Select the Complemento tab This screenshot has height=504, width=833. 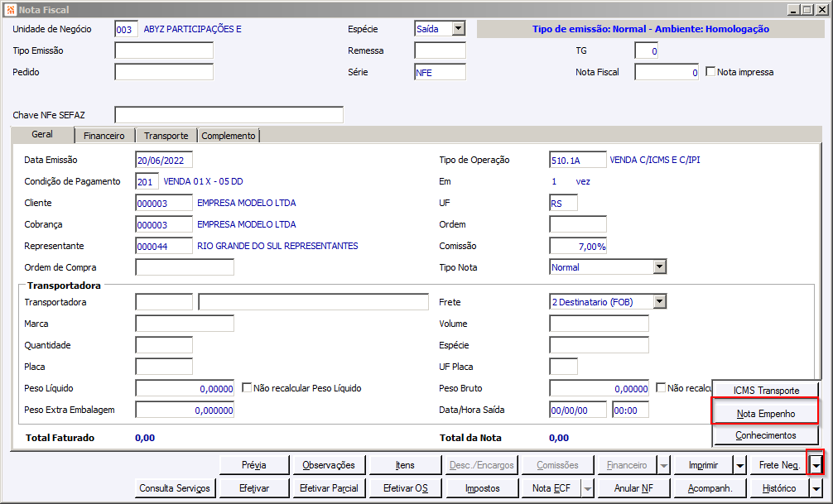coord(229,136)
